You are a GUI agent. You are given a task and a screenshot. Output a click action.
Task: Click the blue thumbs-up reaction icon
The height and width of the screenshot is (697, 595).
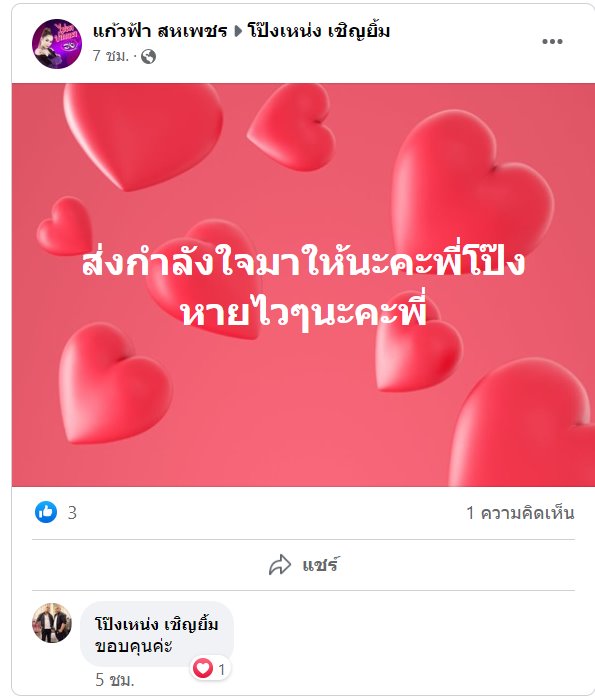[x=46, y=512]
